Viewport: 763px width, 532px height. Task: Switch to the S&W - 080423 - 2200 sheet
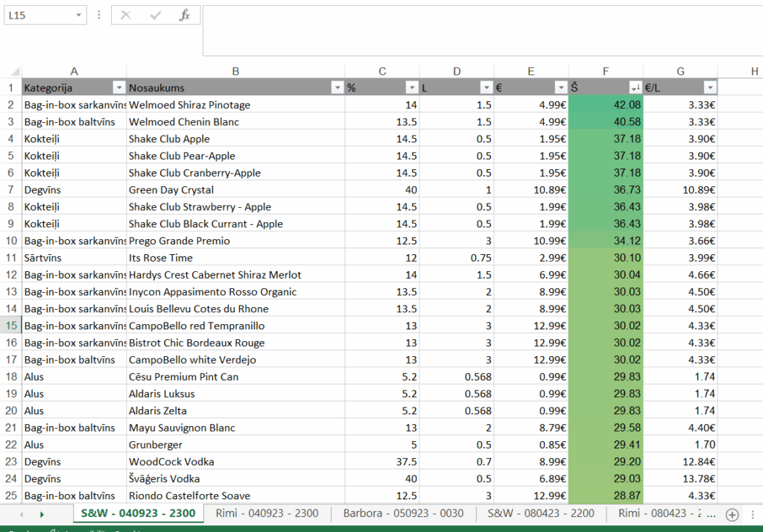tap(541, 513)
